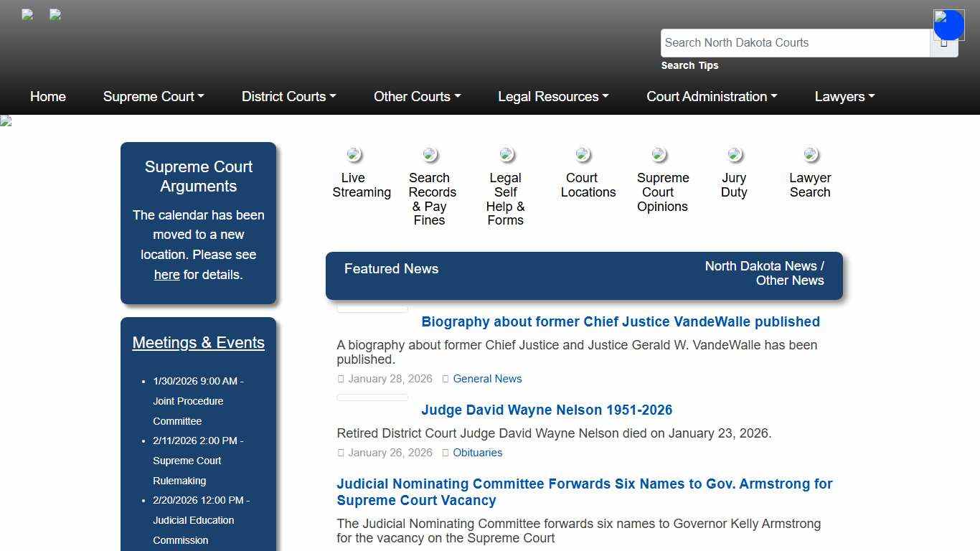Select the Lawyer Search icon
This screenshot has width=980, height=551.
coord(811,154)
